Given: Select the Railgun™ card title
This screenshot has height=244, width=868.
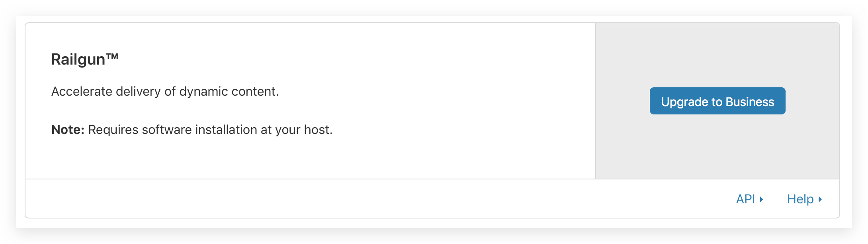Looking at the screenshot, I should [84, 58].
